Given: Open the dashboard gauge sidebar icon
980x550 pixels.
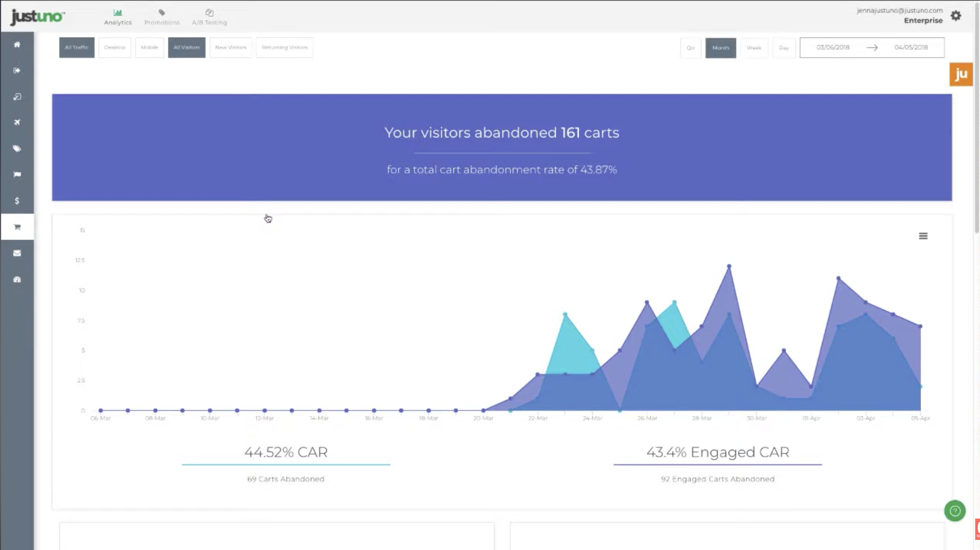Looking at the screenshot, I should 17,279.
